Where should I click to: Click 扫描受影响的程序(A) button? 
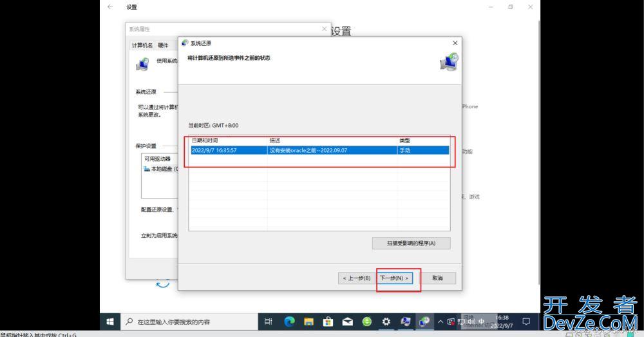point(411,244)
